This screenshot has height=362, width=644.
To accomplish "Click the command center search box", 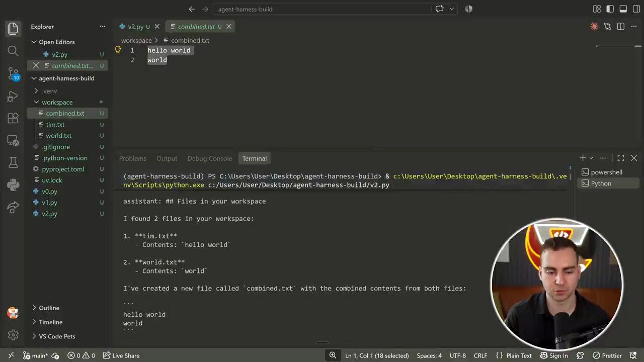I will click(x=323, y=9).
